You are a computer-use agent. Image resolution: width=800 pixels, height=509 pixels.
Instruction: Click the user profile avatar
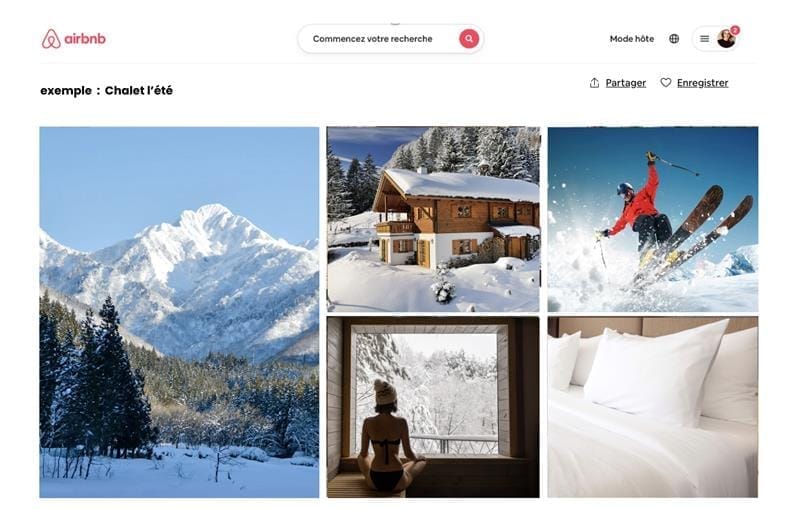coord(726,39)
